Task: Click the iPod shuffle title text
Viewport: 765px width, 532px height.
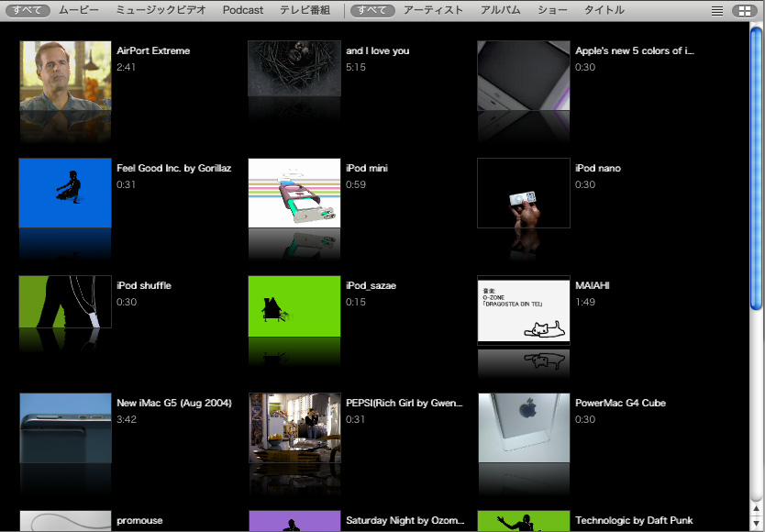Action: [144, 285]
